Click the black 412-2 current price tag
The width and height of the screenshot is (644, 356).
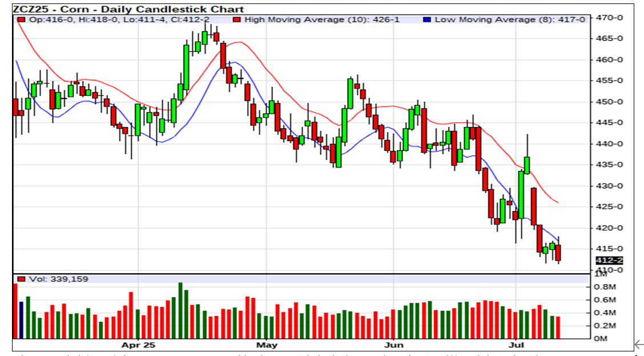coord(609,261)
